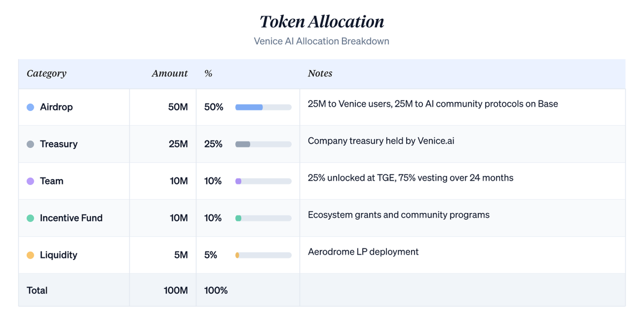Select the Category column header

(47, 73)
